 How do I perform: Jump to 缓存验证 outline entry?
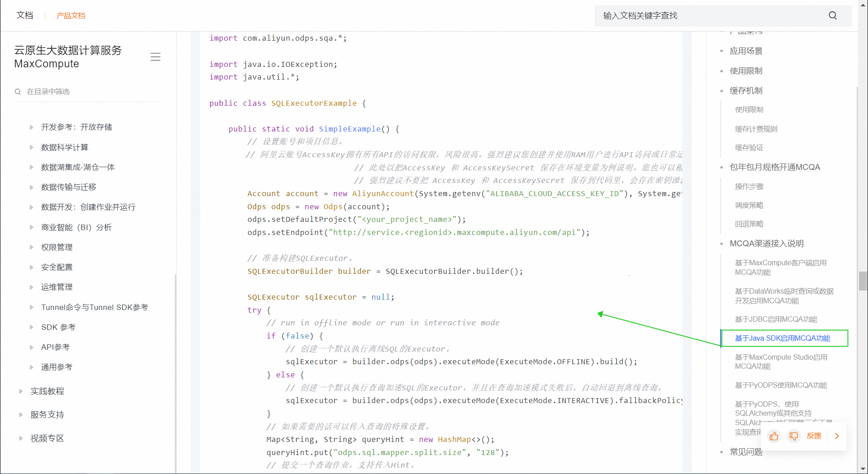pos(749,148)
